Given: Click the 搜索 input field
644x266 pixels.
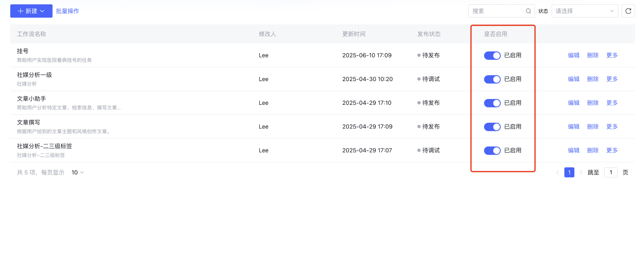Looking at the screenshot, I should click(x=497, y=11).
